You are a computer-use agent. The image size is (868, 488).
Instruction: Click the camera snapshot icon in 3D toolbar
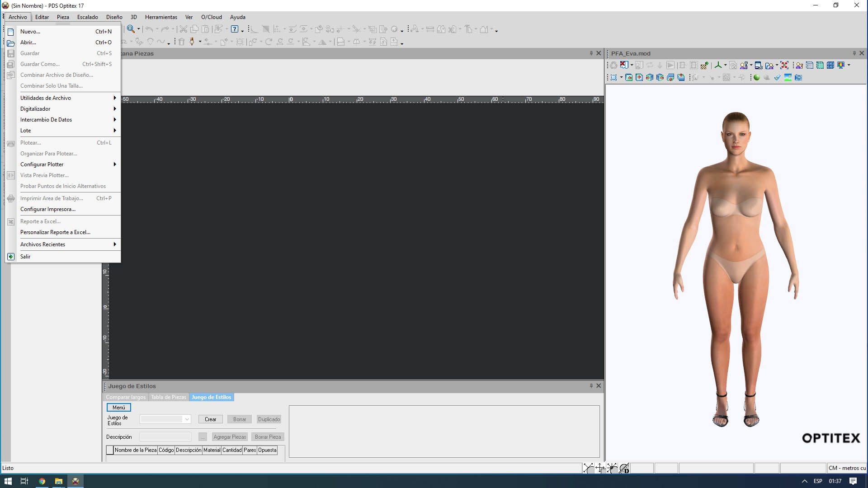tap(798, 77)
